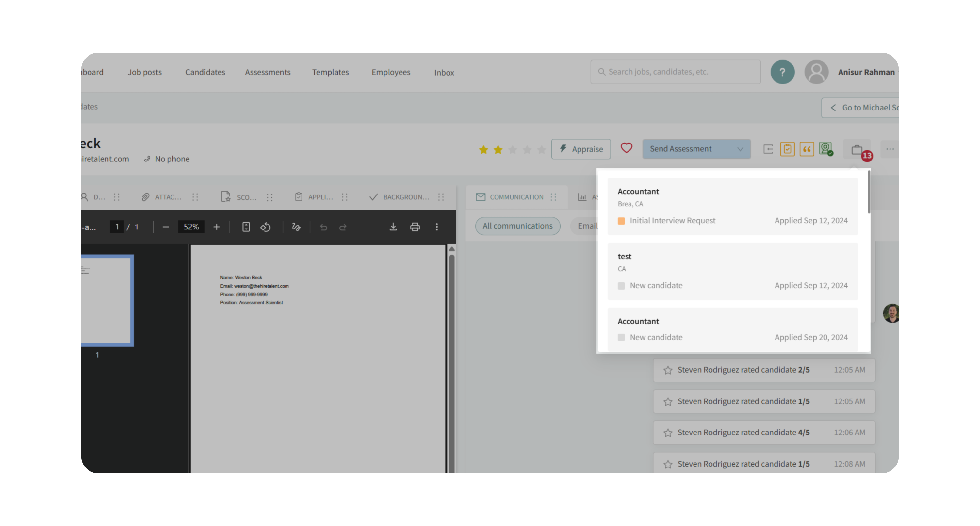Expand the Send Assessment dropdown
Screen dimensions: 980x526
740,149
